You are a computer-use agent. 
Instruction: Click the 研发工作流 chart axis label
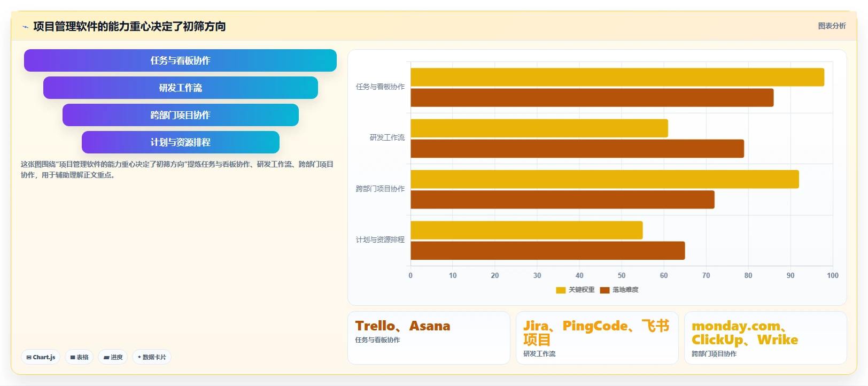point(387,137)
